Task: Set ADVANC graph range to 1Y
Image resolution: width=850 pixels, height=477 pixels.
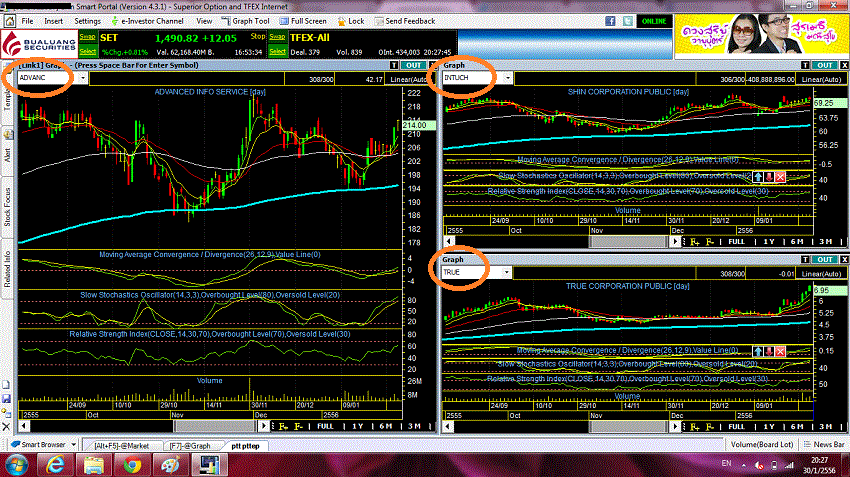Action: coord(357,427)
